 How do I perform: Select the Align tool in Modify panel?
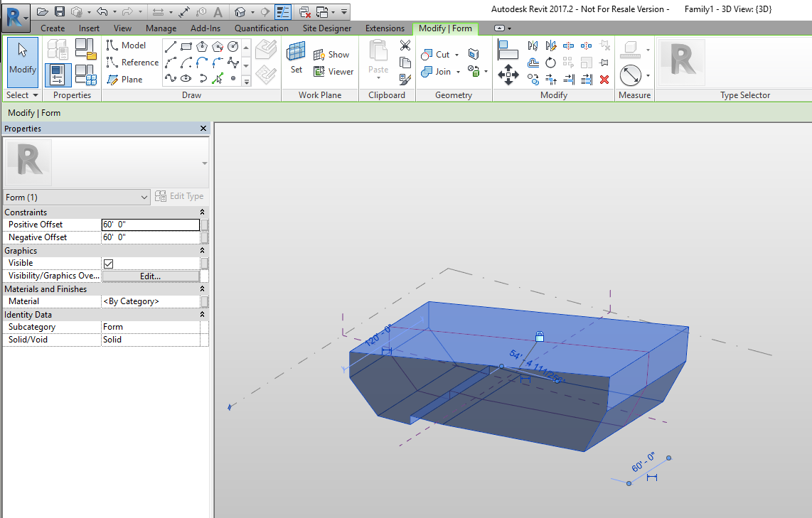tap(508, 48)
